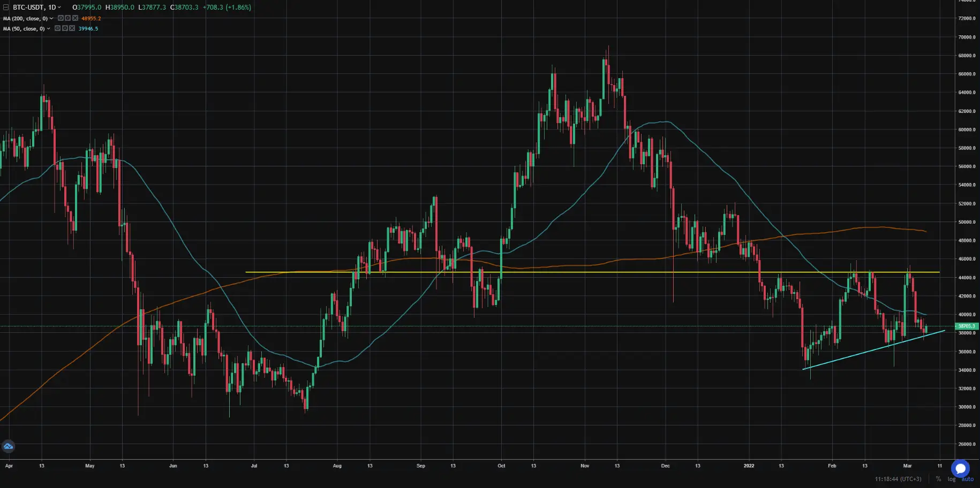Toggle auto scale with the auto button
The width and height of the screenshot is (980, 488).
tap(967, 479)
